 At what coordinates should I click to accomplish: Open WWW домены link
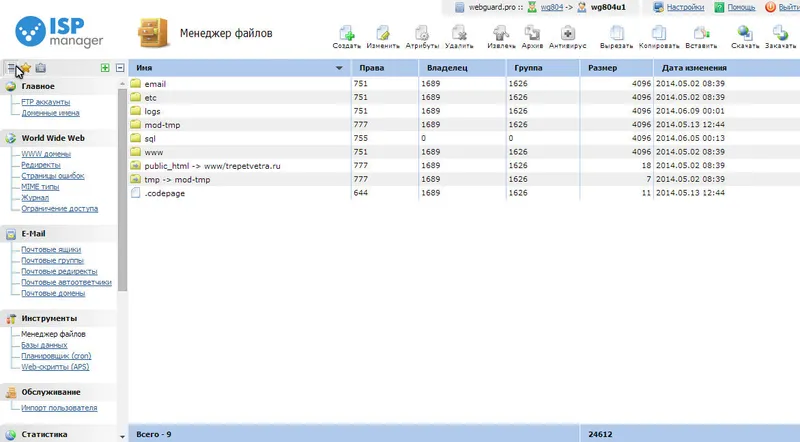tap(46, 154)
